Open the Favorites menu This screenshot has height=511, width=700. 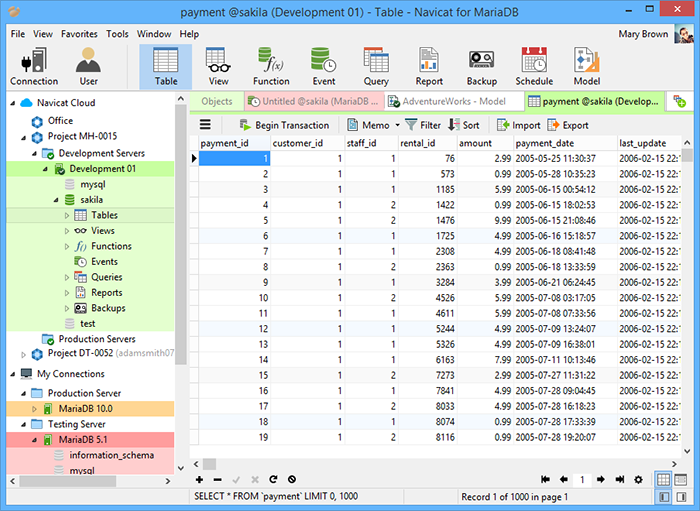79,34
